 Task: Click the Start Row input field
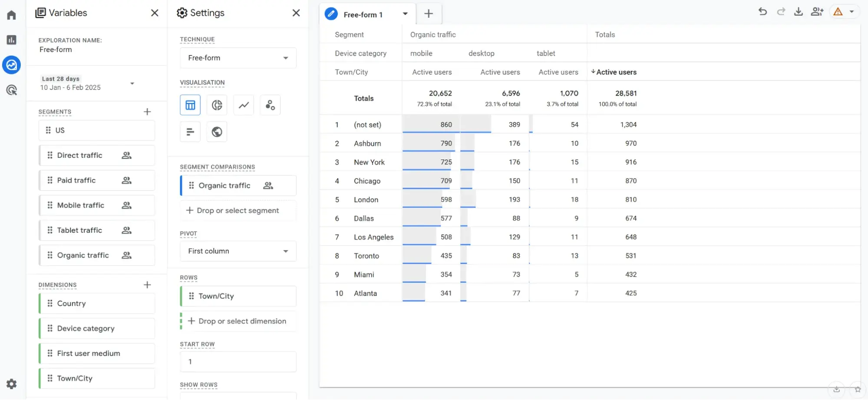pos(238,361)
